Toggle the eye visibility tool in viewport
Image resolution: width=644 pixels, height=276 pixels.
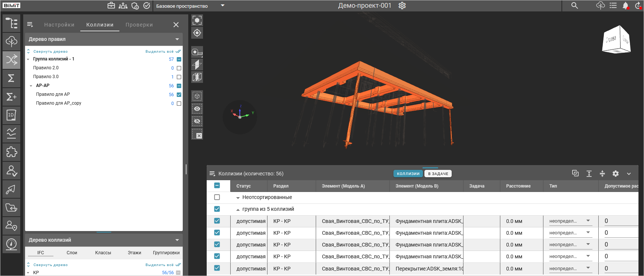[x=197, y=109]
